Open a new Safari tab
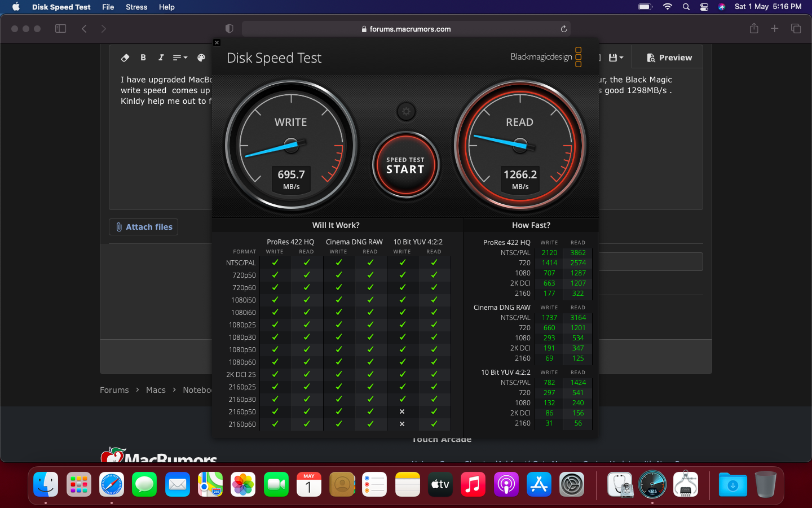 point(775,28)
